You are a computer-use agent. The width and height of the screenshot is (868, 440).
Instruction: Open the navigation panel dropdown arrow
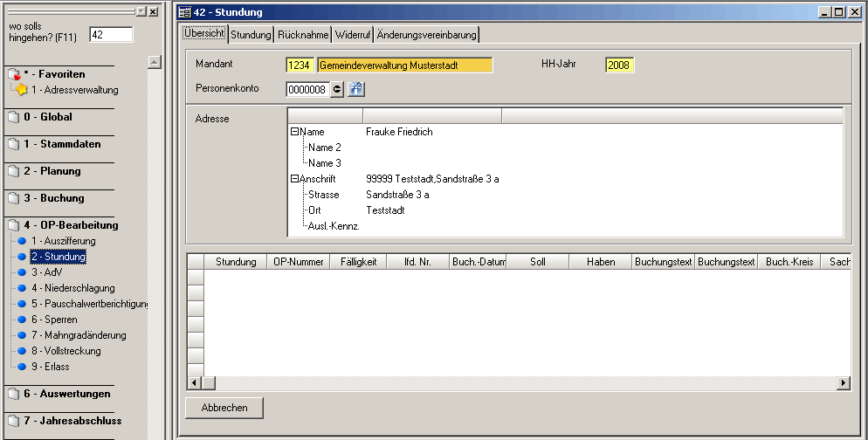coord(140,11)
